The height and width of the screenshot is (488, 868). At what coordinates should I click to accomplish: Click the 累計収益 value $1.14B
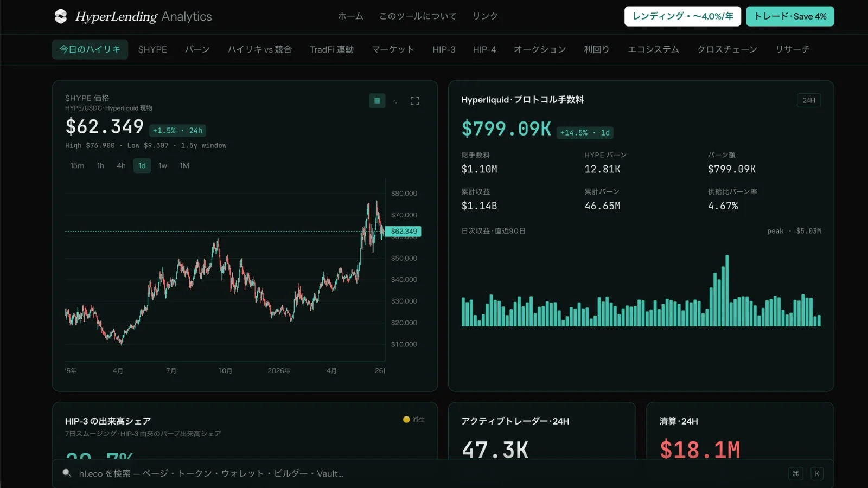(x=479, y=206)
